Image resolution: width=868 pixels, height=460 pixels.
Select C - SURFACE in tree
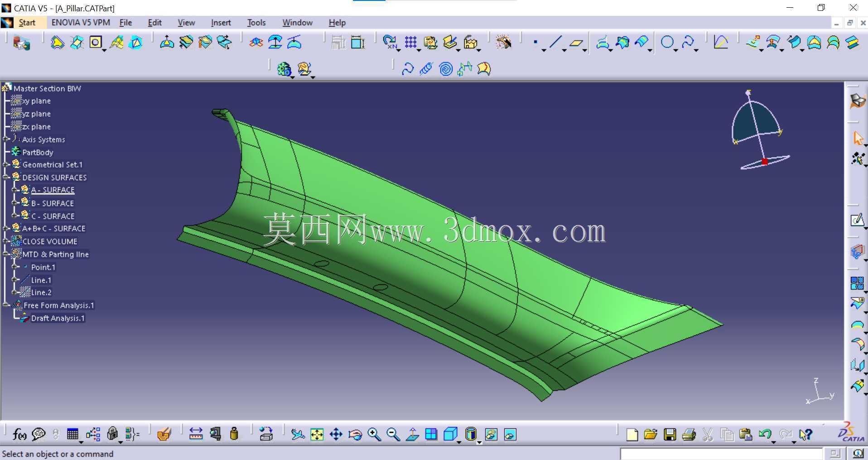pyautogui.click(x=53, y=216)
